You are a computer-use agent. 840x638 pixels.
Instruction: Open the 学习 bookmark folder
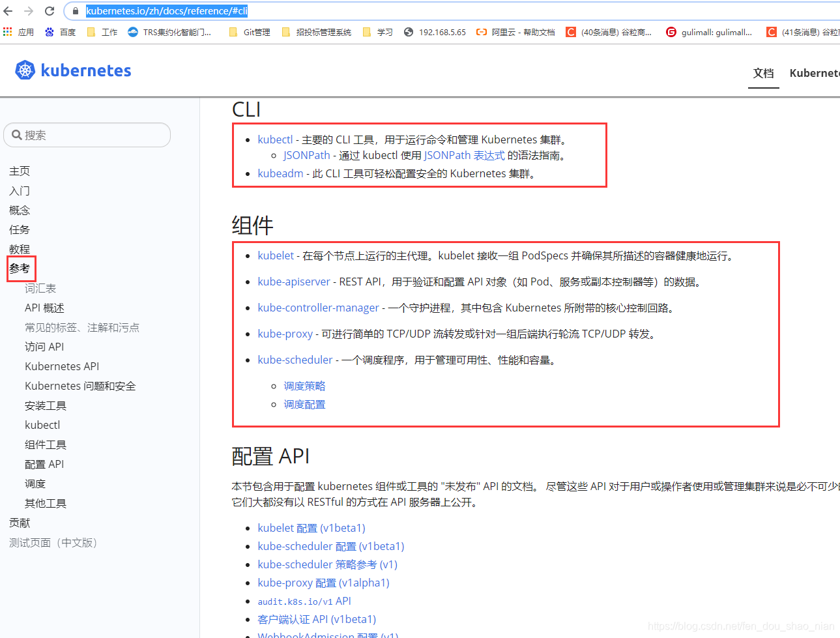378,32
